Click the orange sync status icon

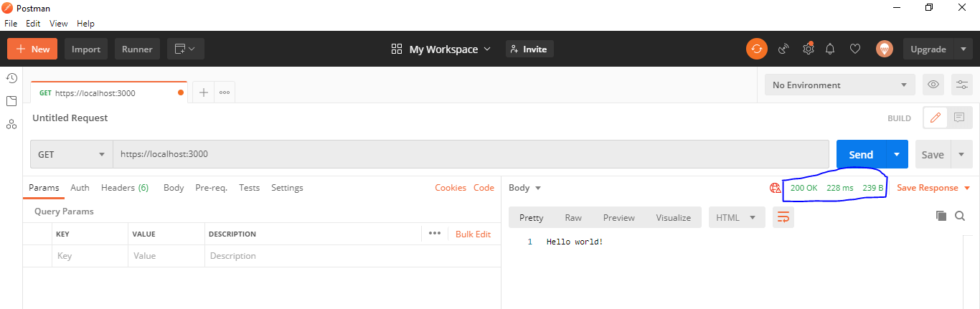coord(756,49)
